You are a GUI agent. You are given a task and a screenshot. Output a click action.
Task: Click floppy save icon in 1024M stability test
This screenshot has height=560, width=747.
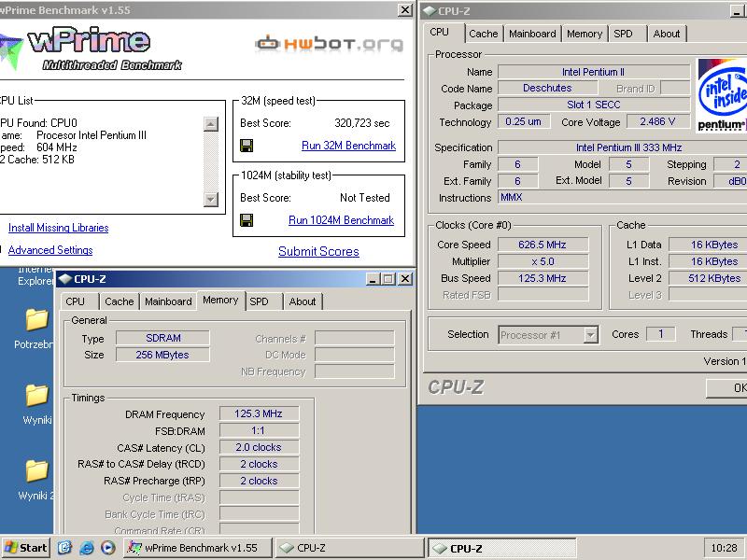click(247, 220)
